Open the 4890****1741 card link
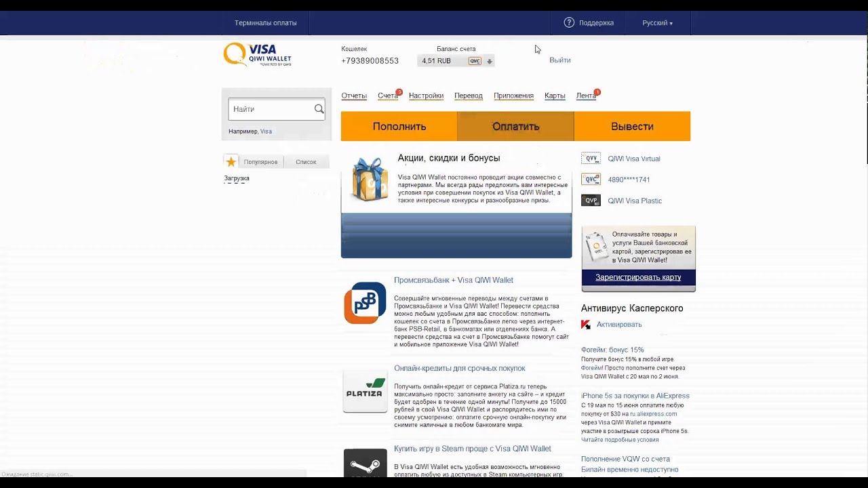The width and height of the screenshot is (868, 488). (x=629, y=180)
